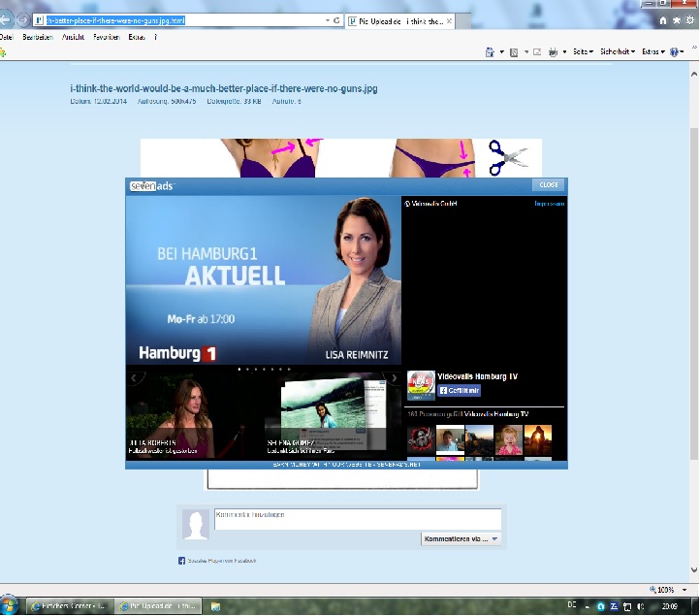Open the IE home icon
The image size is (700, 616).
point(663,19)
